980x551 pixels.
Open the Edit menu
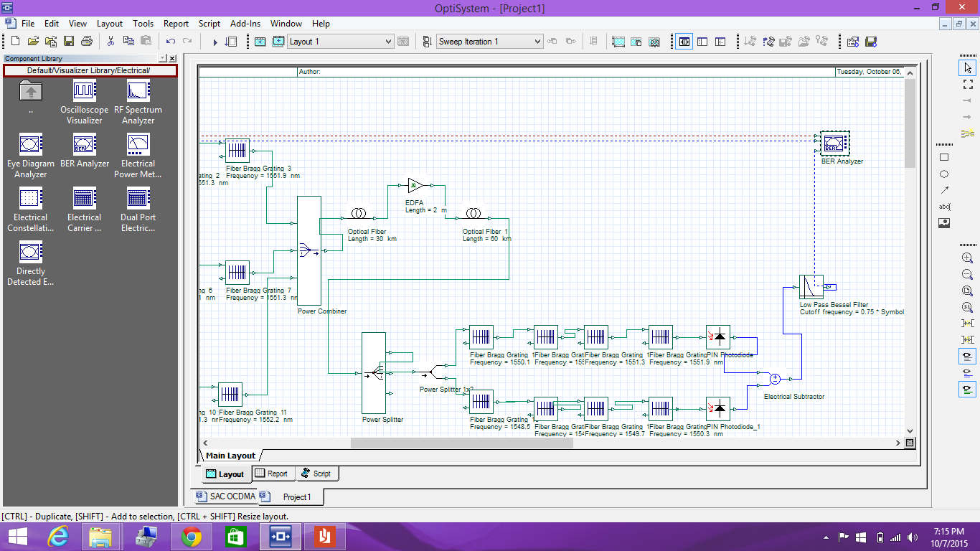[52, 24]
